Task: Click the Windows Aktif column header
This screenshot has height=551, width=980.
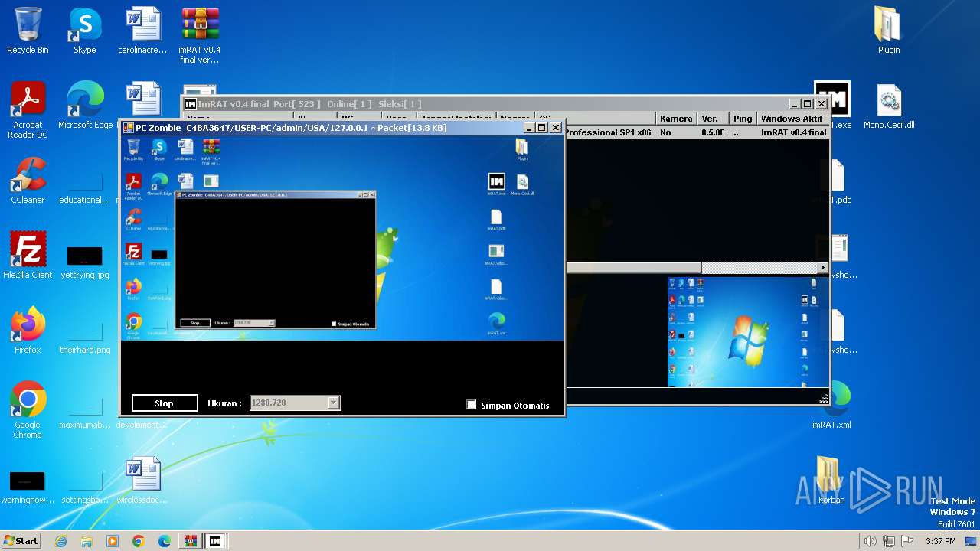Action: point(792,119)
